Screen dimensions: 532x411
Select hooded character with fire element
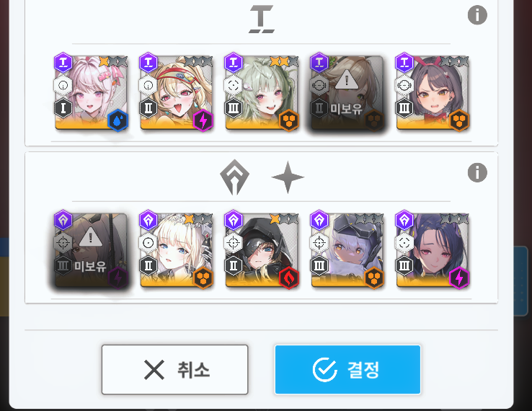click(262, 250)
